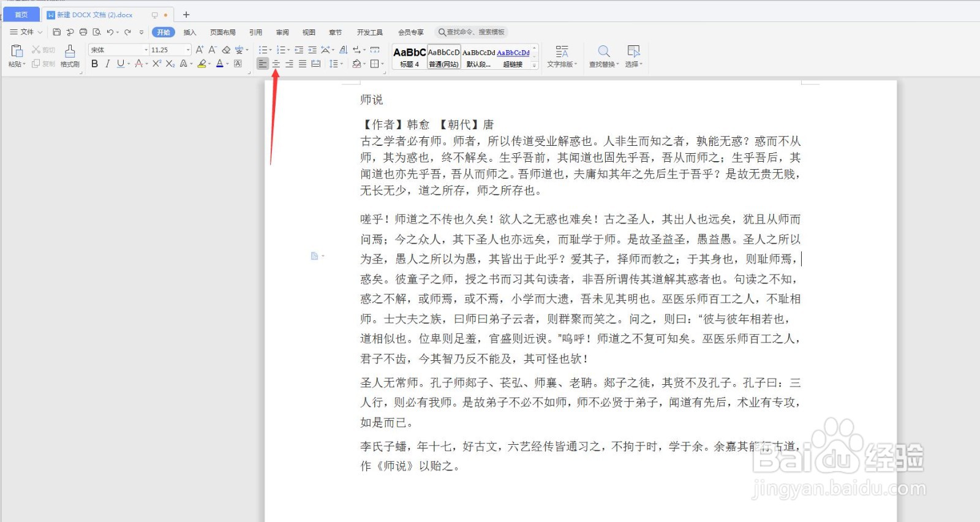
Task: Toggle Strikethrough formatting
Action: (x=138, y=64)
